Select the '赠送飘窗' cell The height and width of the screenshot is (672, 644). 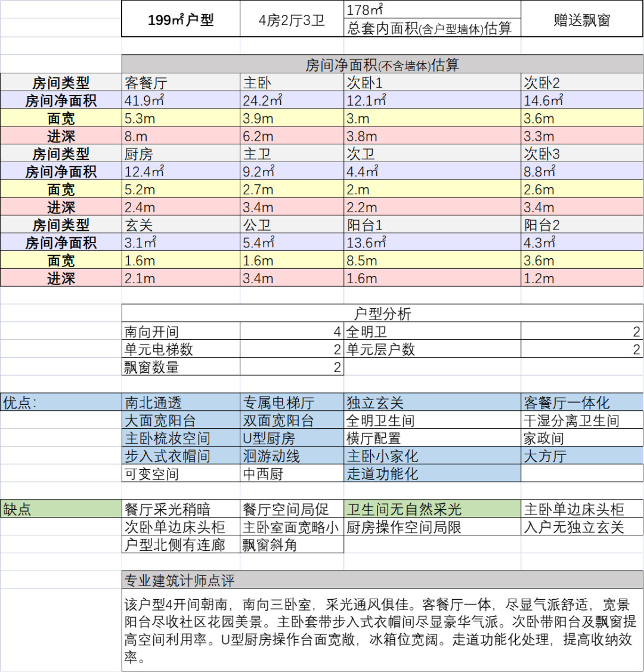582,19
